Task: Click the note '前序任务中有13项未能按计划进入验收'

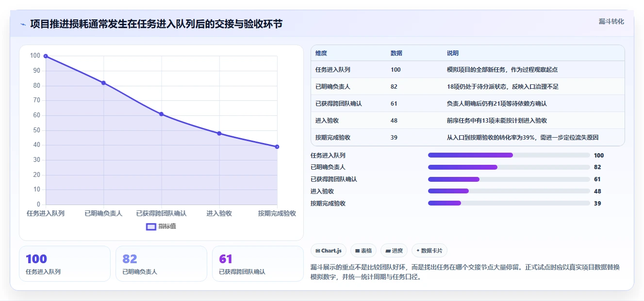Action: [x=497, y=121]
